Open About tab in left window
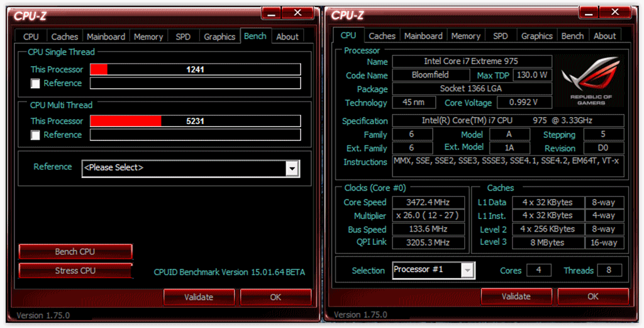Viewport: 644px width, 328px height. click(x=287, y=37)
